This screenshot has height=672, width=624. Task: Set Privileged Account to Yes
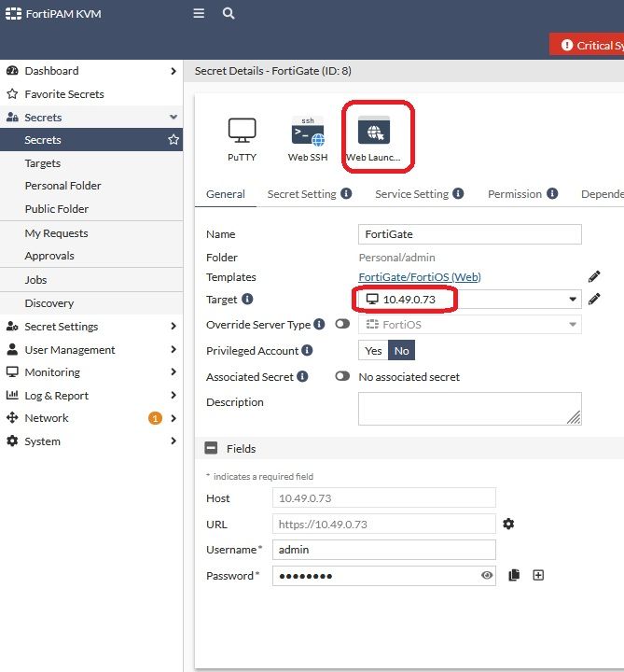point(373,351)
